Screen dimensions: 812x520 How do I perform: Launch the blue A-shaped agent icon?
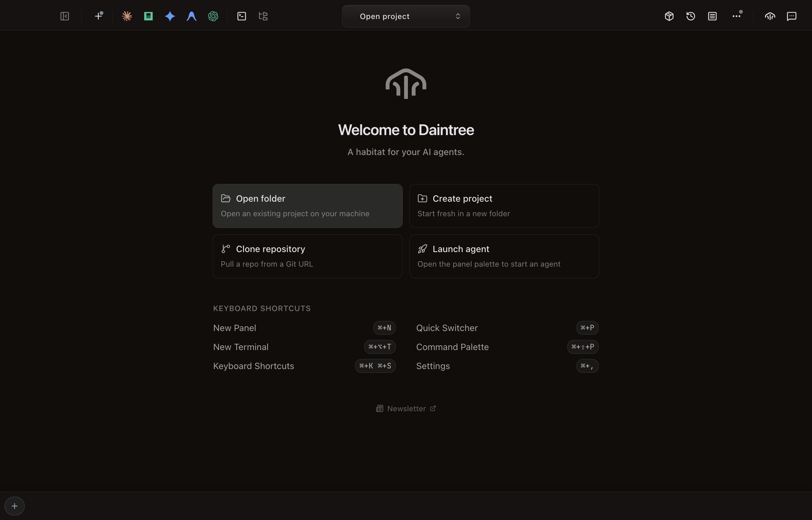[192, 16]
